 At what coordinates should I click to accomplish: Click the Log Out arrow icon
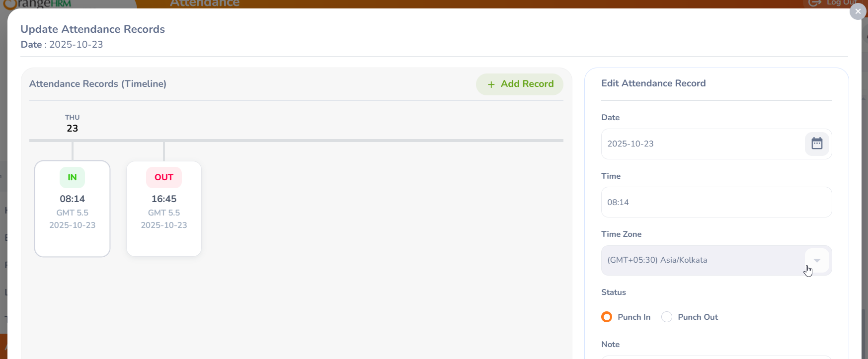(x=815, y=3)
